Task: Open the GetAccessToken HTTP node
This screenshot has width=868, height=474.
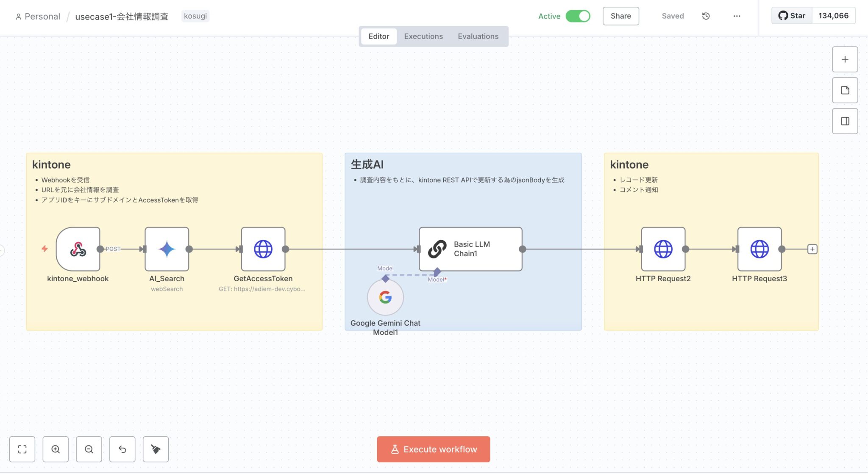Action: (263, 249)
